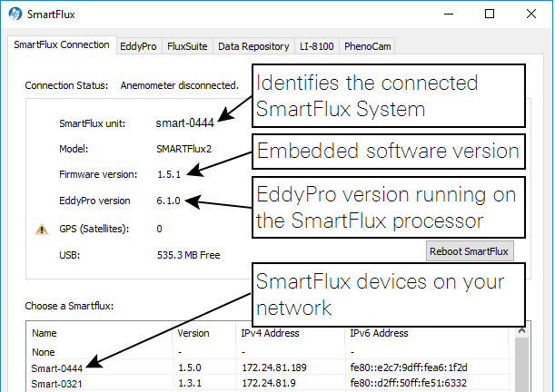Click IPv6 address fe80::d2ff:50ff:fe51:6332
The width and height of the screenshot is (555, 392).
[409, 383]
